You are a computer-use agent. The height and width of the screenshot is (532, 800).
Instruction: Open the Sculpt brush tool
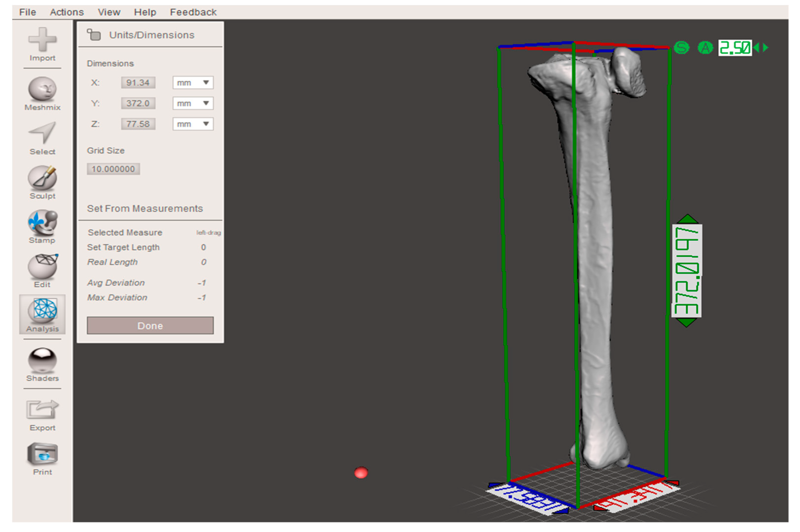(x=42, y=178)
